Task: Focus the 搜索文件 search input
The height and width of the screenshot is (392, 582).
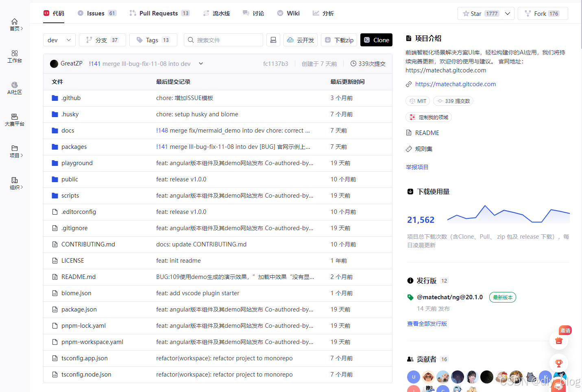Action: pyautogui.click(x=223, y=40)
